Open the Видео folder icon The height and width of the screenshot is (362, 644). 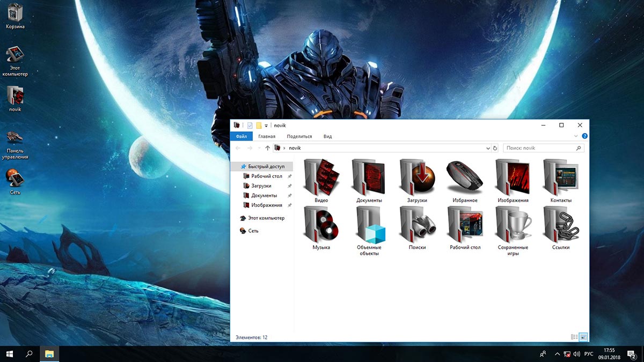321,178
